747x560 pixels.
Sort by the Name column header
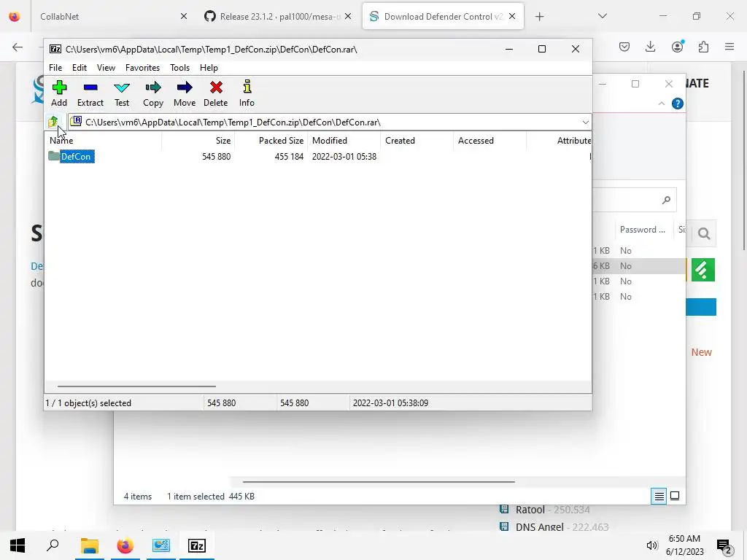tap(103, 141)
